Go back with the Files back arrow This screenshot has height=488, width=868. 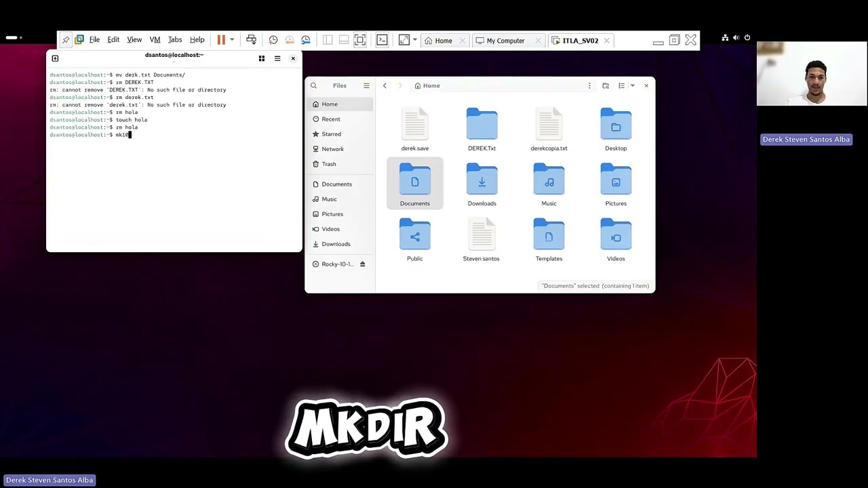(384, 85)
